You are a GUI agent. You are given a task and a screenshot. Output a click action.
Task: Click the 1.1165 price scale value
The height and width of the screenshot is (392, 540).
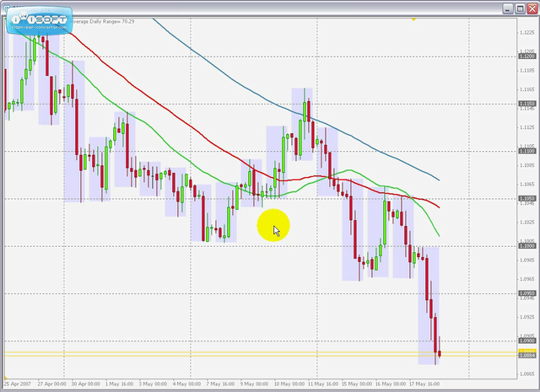click(x=526, y=89)
